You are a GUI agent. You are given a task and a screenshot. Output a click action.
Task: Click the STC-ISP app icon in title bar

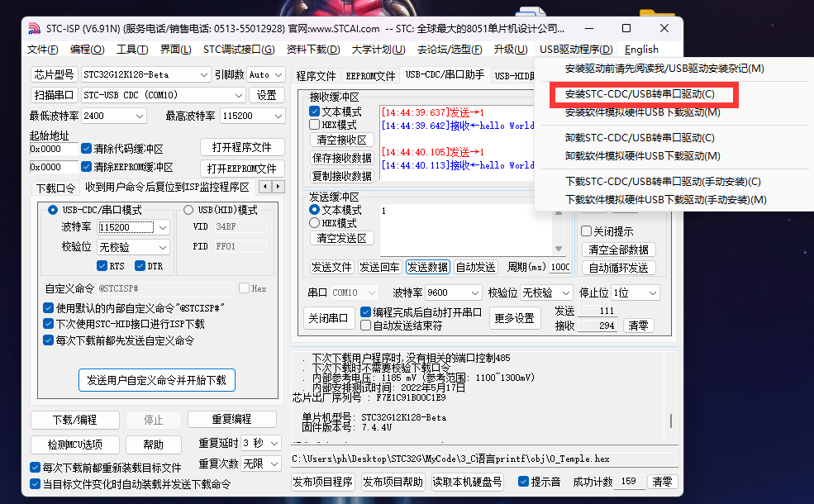click(x=34, y=29)
